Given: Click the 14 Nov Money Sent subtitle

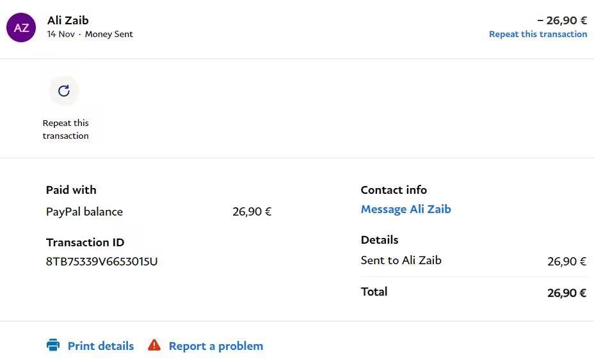Looking at the screenshot, I should click(x=90, y=35).
